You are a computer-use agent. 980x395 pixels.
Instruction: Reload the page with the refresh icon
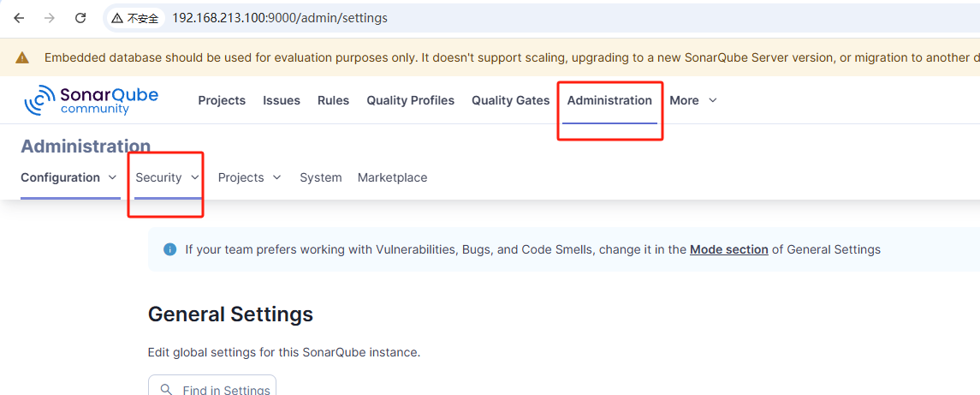(x=80, y=18)
